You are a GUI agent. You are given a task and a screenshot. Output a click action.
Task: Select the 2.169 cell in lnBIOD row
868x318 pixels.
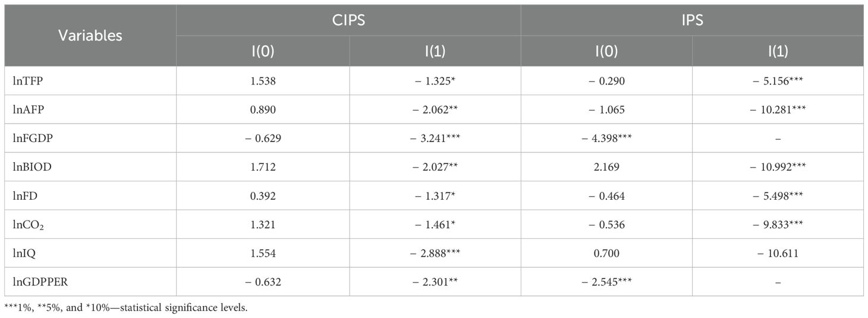606,166
